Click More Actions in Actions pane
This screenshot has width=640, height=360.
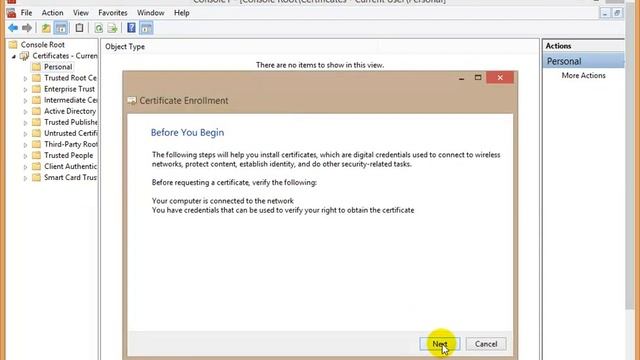(x=583, y=76)
